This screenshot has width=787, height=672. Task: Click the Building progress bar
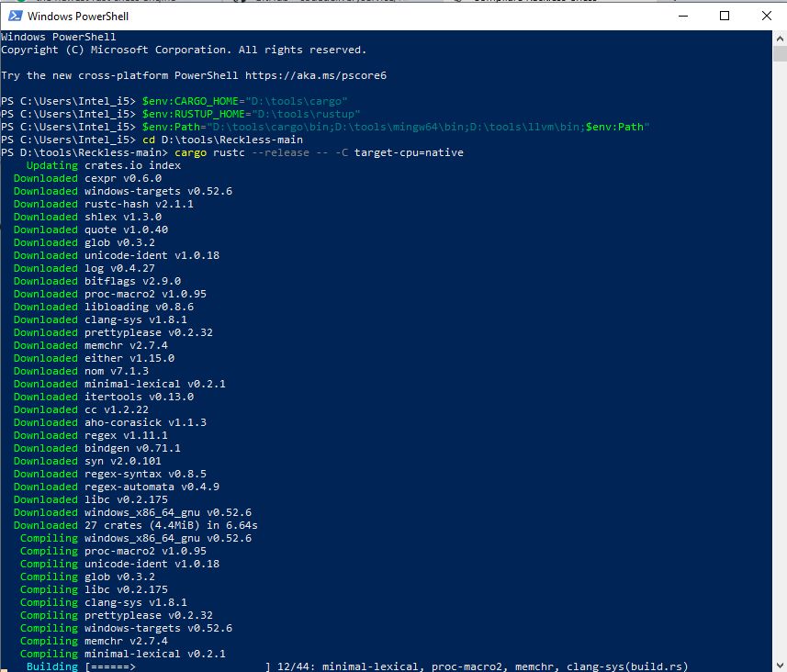(177, 666)
